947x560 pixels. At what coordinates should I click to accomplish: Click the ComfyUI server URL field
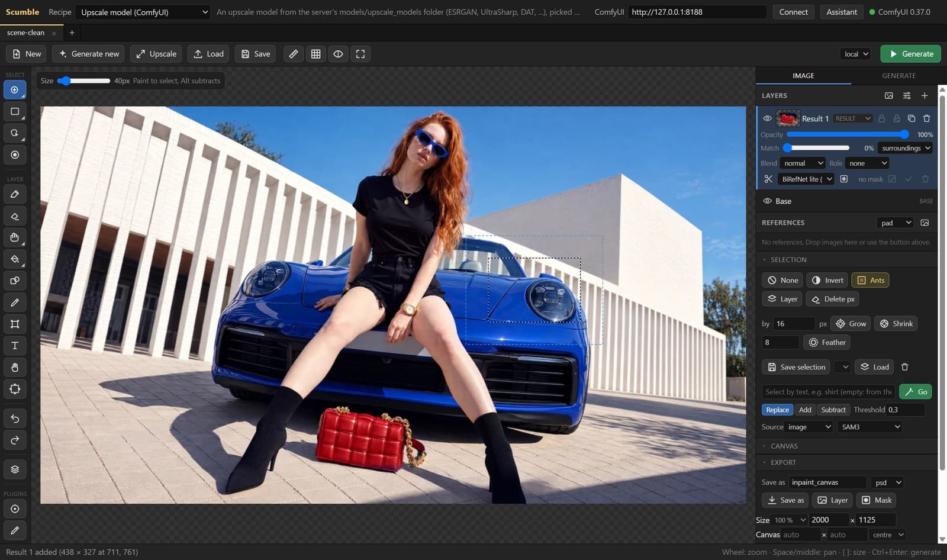[x=697, y=12]
